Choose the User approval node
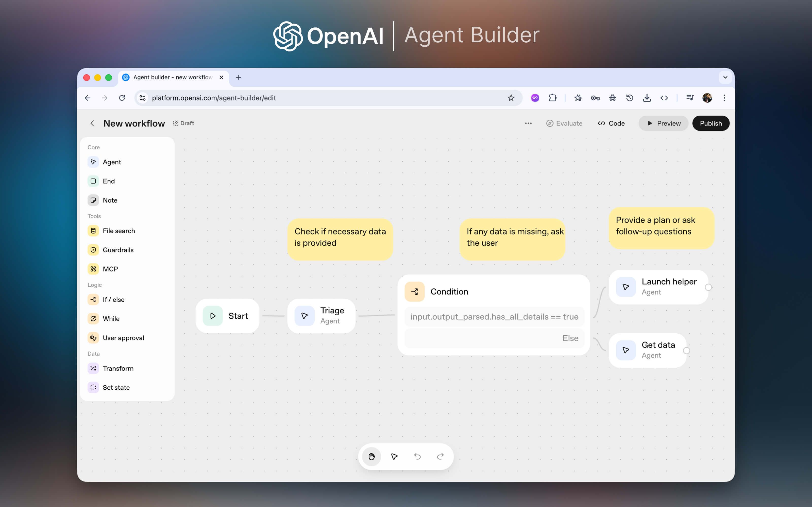Viewport: 812px width, 507px height. click(123, 338)
